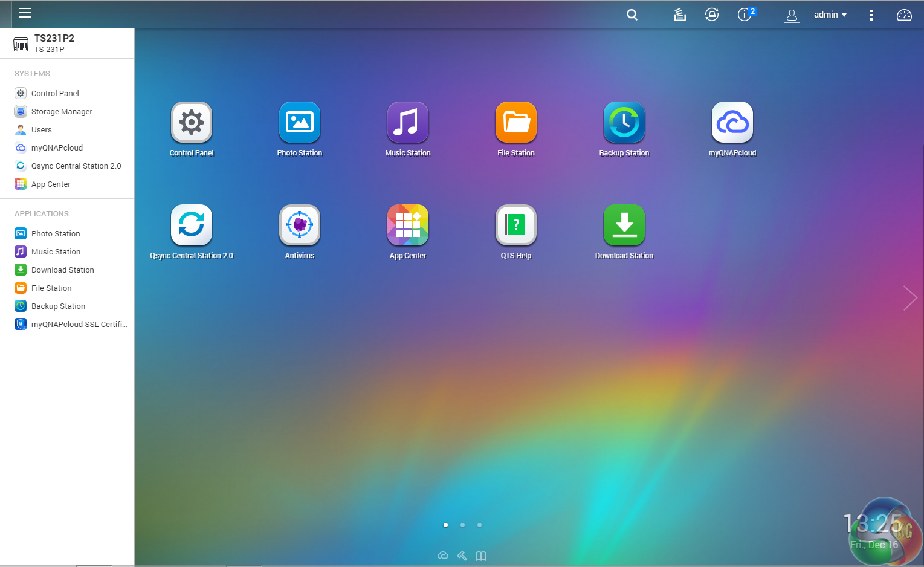Open the three-dot more options menu
This screenshot has height=567, width=924.
871,15
